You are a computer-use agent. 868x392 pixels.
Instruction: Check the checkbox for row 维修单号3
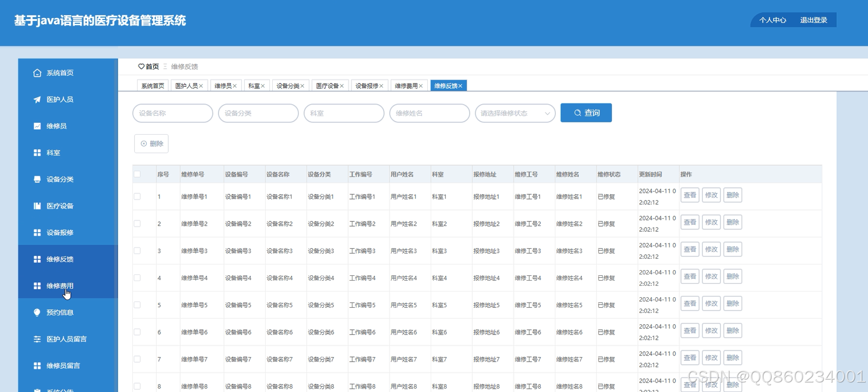pos(137,250)
